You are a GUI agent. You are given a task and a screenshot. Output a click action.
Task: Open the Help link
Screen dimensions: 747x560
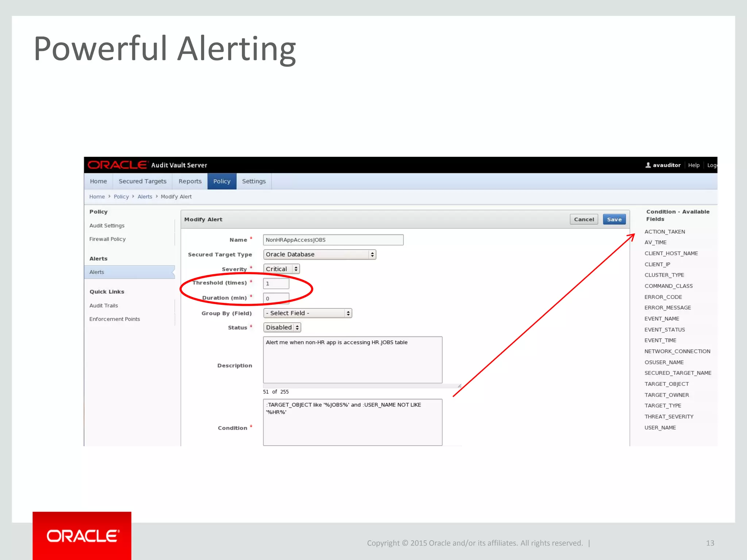point(694,165)
